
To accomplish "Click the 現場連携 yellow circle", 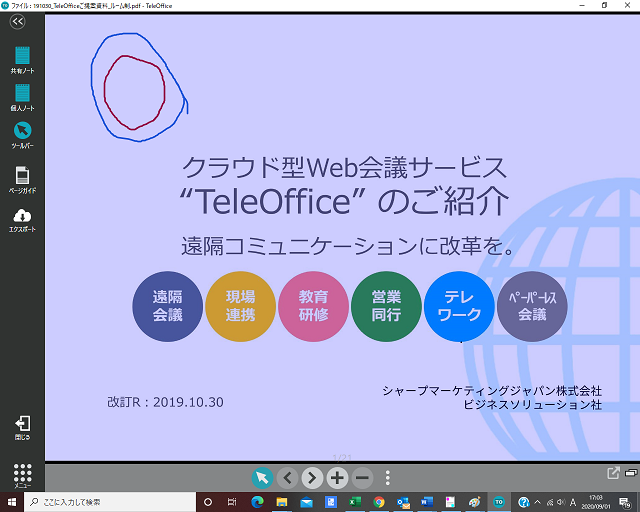I will coord(240,306).
